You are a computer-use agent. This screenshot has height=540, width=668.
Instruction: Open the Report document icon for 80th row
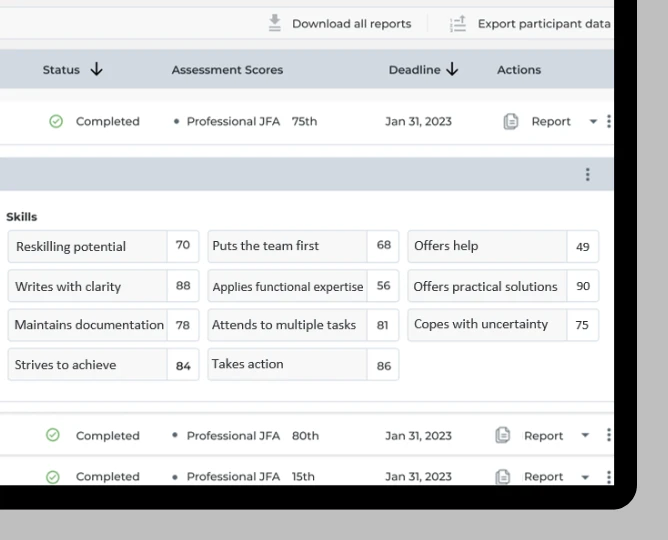tap(503, 436)
